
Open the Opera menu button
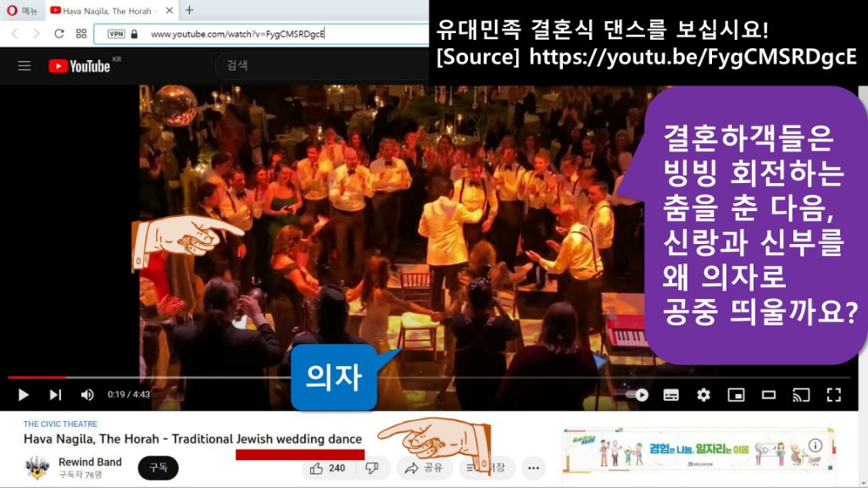pyautogui.click(x=21, y=10)
